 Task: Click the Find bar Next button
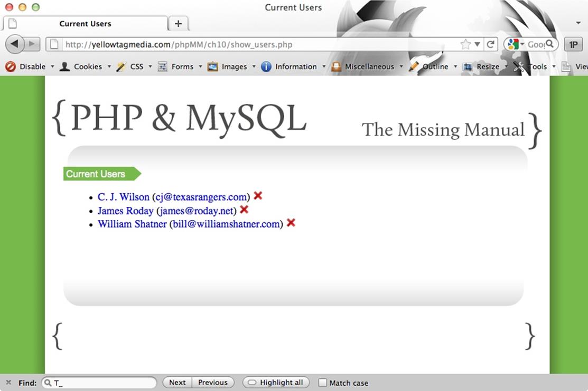click(178, 383)
